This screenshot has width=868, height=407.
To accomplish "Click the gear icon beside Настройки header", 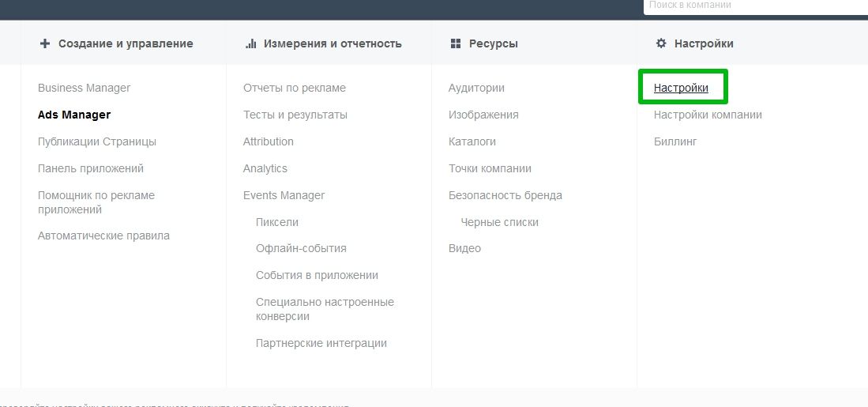I will 661,43.
